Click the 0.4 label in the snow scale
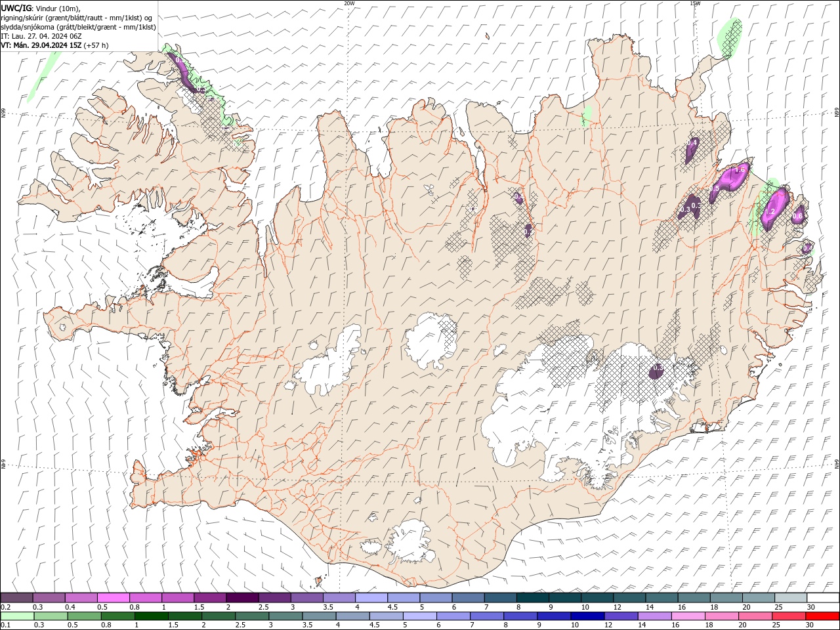Screen dimensions: 840x630 (x=70, y=607)
